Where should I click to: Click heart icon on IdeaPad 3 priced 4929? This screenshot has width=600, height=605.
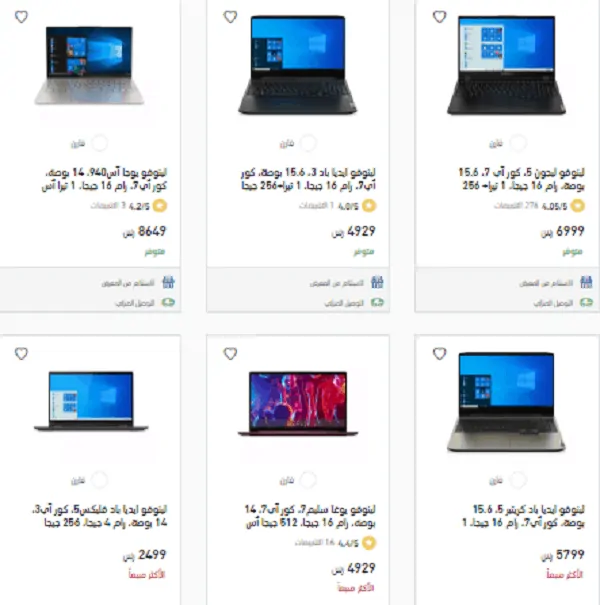(x=230, y=17)
